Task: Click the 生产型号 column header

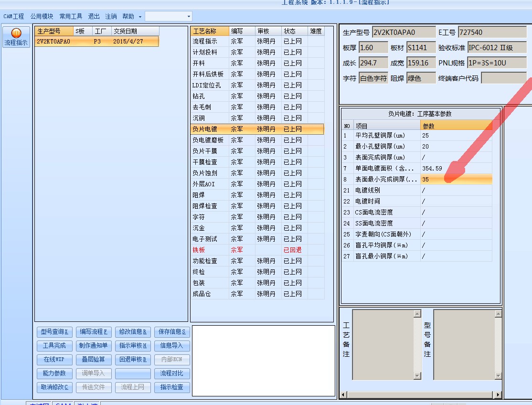Action: 54,31
